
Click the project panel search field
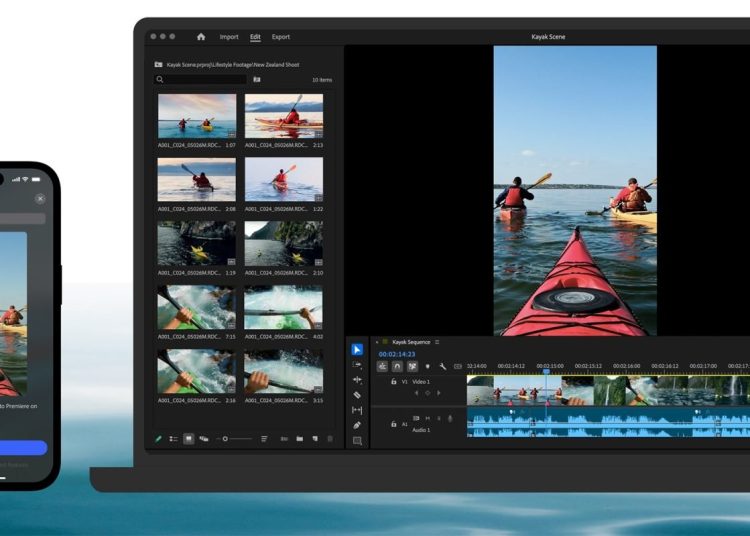200,79
